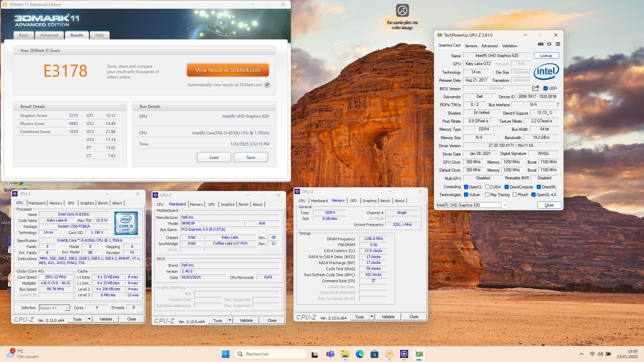Expand Tools dropdown arrow in CPU-Z Memory window
This screenshot has height=362, width=644.
(372, 317)
